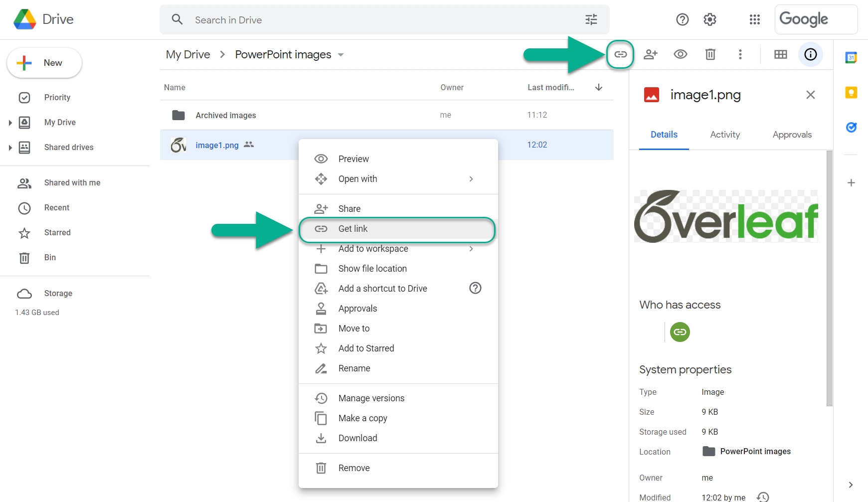Open the PowerPoint images folder dropdown

click(x=341, y=55)
